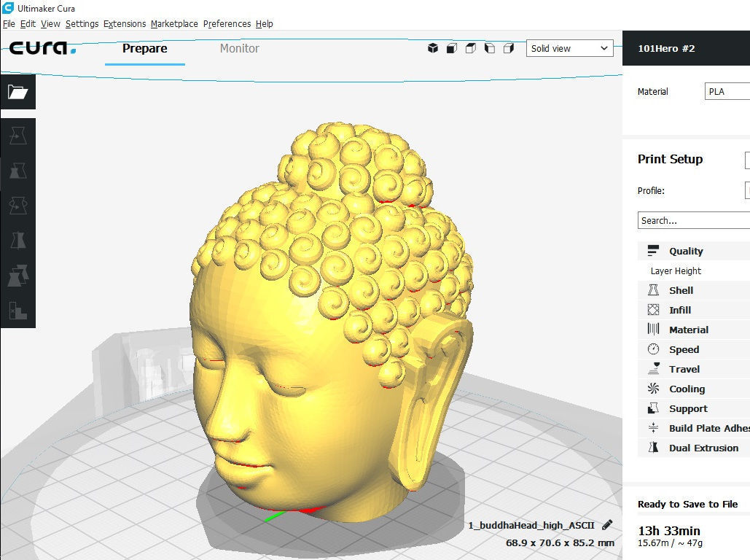Click the Layer Height setting label
This screenshot has width=750, height=560.
coord(676,271)
